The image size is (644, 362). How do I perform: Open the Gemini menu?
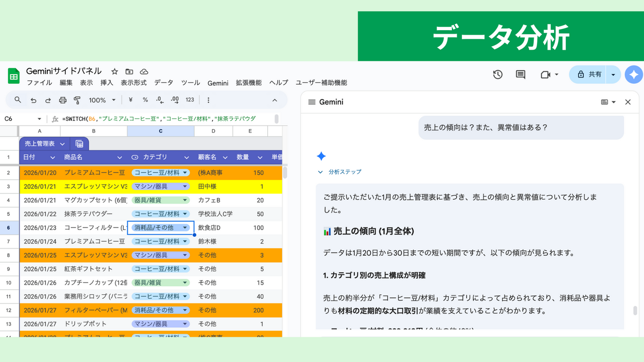218,83
